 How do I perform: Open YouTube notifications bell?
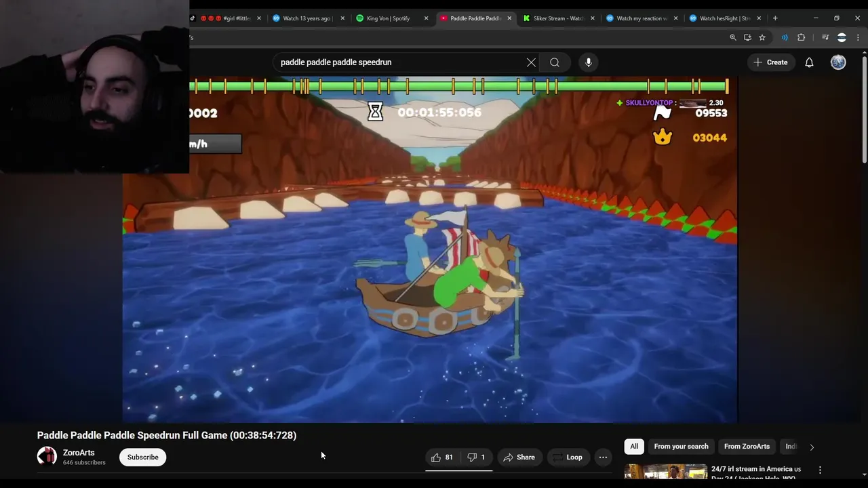[x=809, y=62]
